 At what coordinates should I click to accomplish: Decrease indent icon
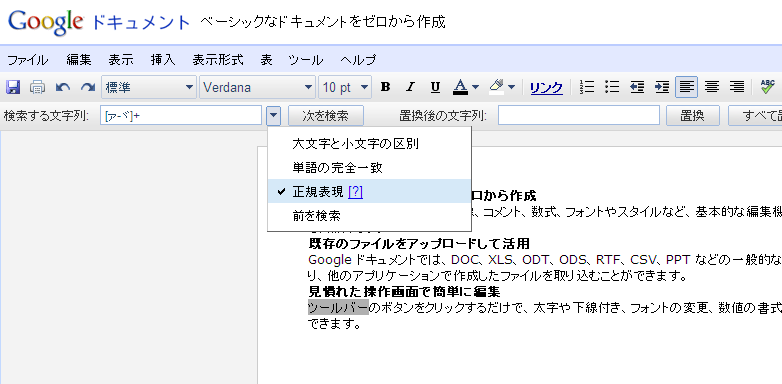point(637,87)
